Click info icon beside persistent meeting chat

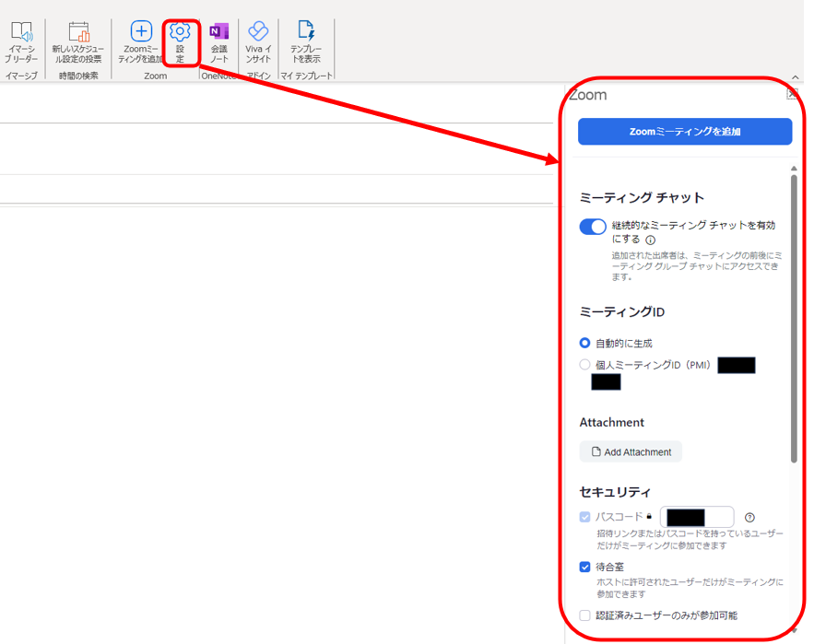tap(650, 240)
